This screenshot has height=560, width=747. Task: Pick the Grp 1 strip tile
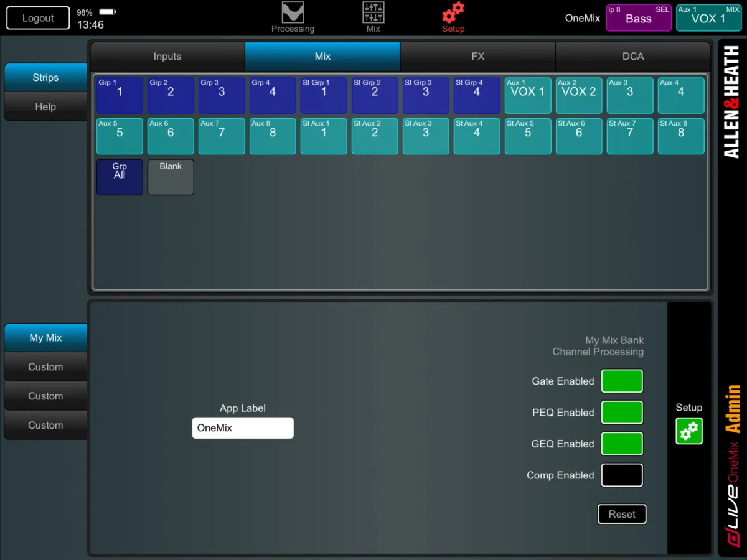tap(120, 95)
